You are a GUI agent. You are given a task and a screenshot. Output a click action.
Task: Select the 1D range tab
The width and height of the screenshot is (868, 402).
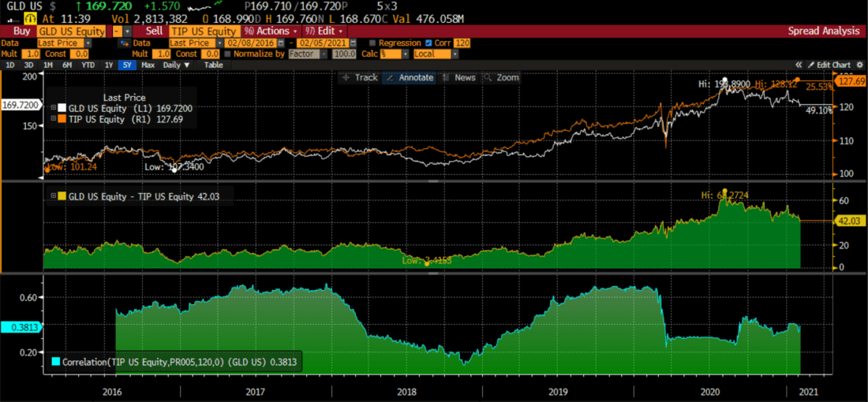tap(10, 65)
